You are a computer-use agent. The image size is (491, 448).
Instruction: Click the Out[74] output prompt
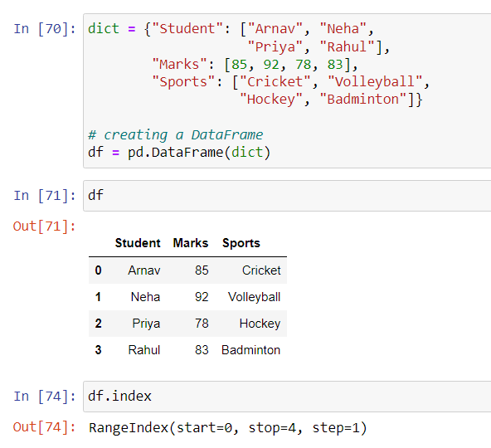pyautogui.click(x=45, y=427)
